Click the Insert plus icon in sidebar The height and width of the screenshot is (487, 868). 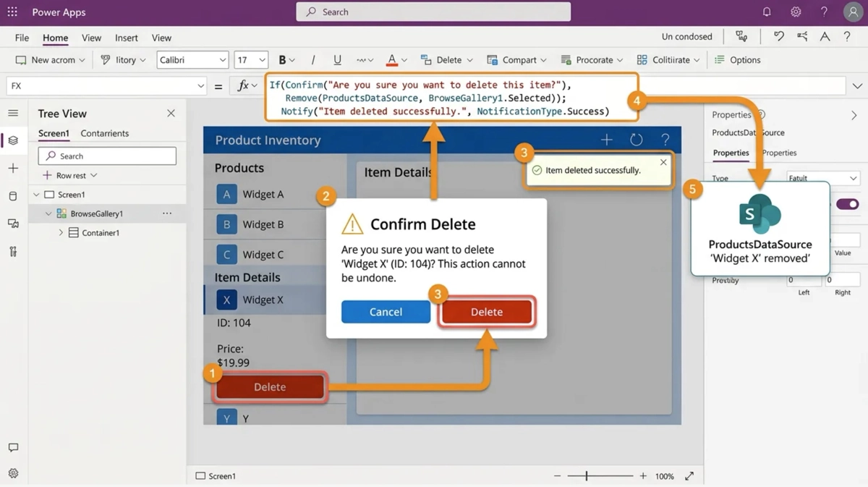click(x=13, y=168)
